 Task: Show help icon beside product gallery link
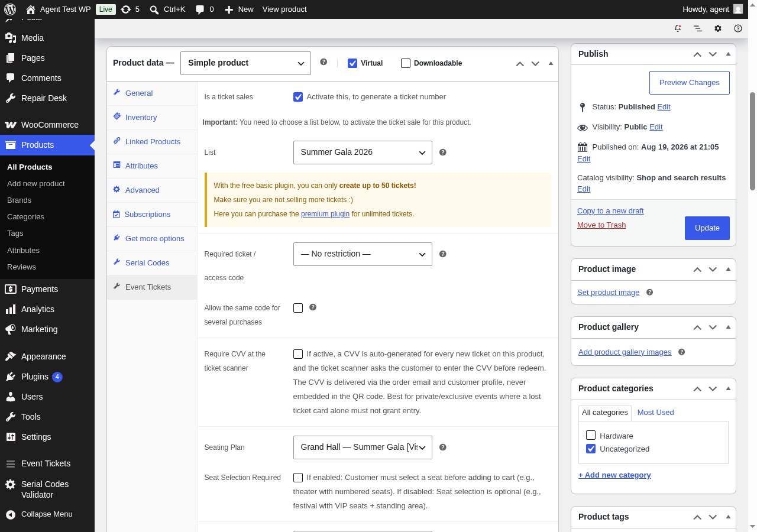681,352
